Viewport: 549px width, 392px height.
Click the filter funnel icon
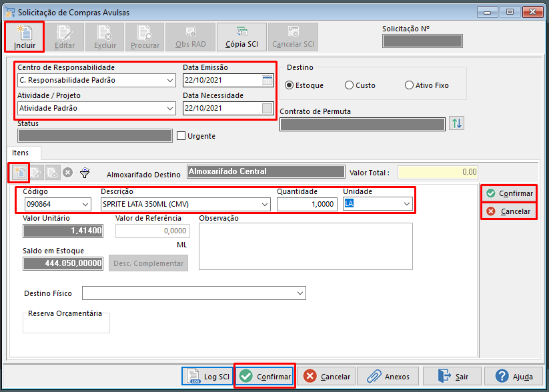click(x=85, y=173)
